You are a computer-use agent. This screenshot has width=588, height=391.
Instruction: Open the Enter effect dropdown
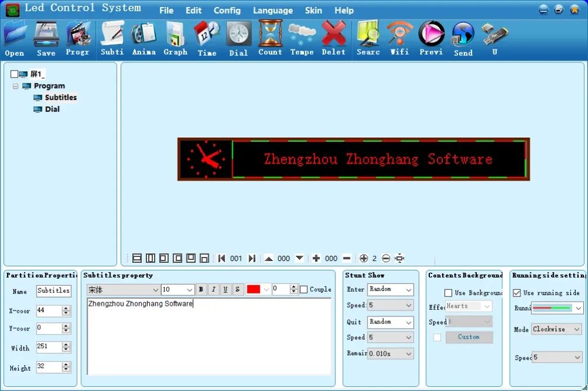(390, 289)
